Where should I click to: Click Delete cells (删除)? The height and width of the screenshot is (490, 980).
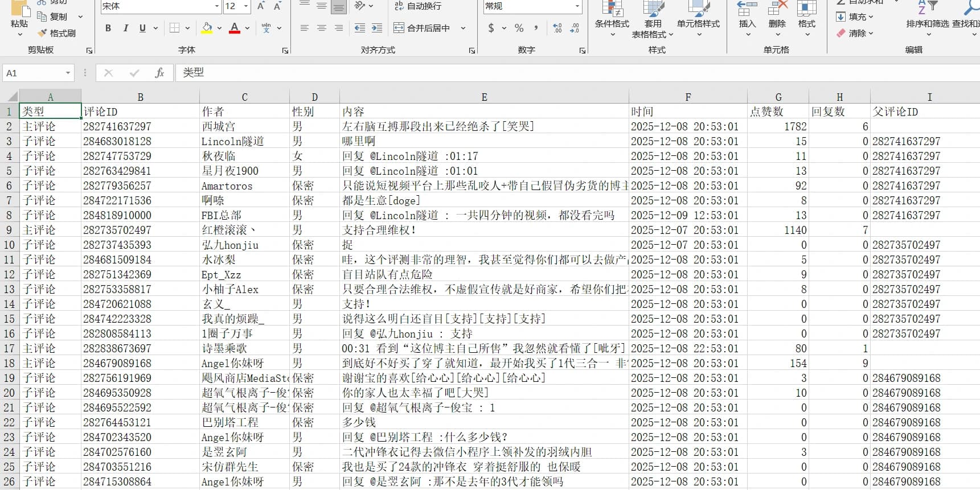(777, 19)
